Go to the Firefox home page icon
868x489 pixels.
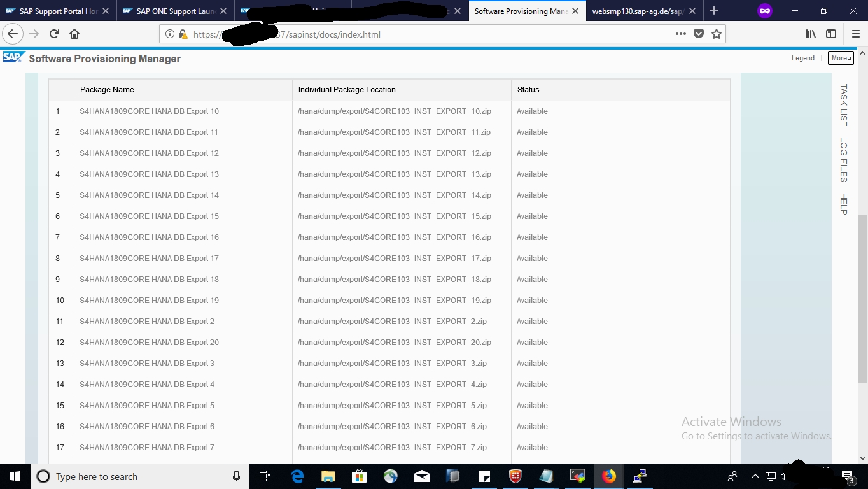[x=74, y=34]
